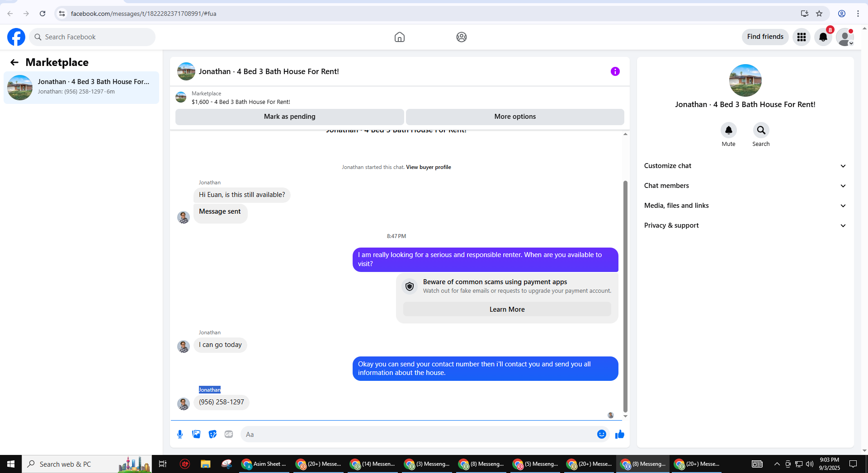The height and width of the screenshot is (473, 868).
Task: Choose a GIF from the GIF icon
Action: point(229,434)
